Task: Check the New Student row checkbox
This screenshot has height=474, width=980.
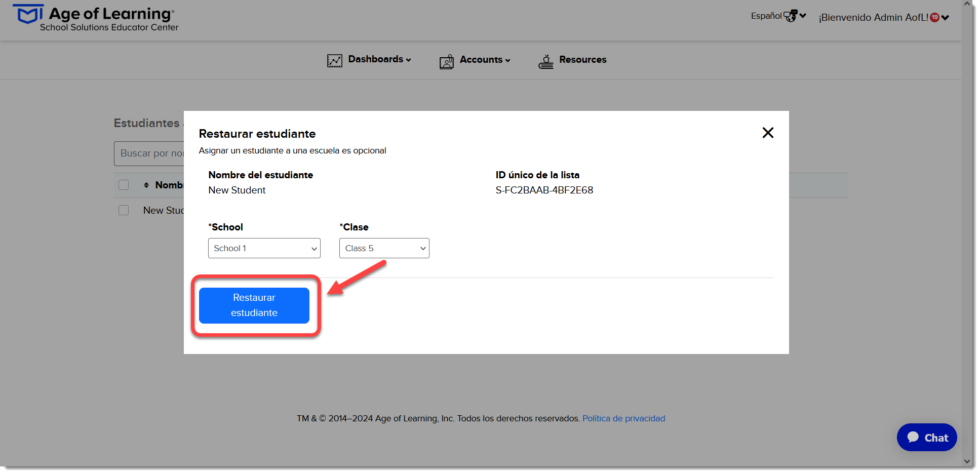Action: click(x=124, y=210)
